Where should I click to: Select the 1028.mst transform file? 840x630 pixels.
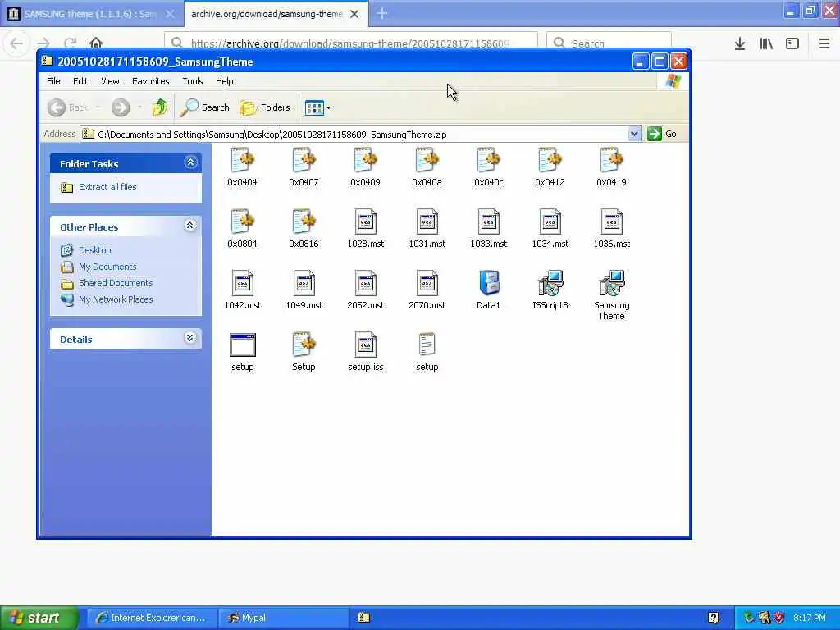click(x=365, y=221)
